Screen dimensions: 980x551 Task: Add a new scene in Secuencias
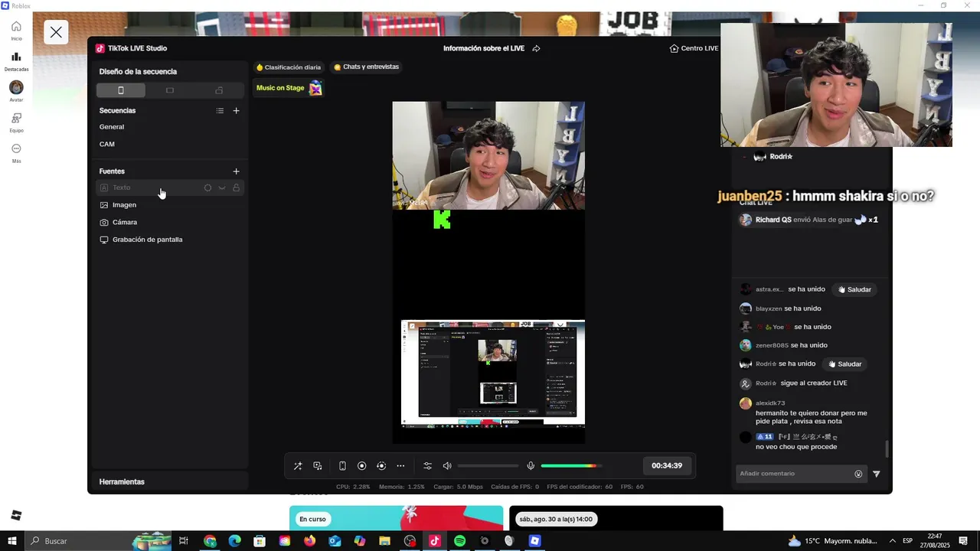click(236, 111)
